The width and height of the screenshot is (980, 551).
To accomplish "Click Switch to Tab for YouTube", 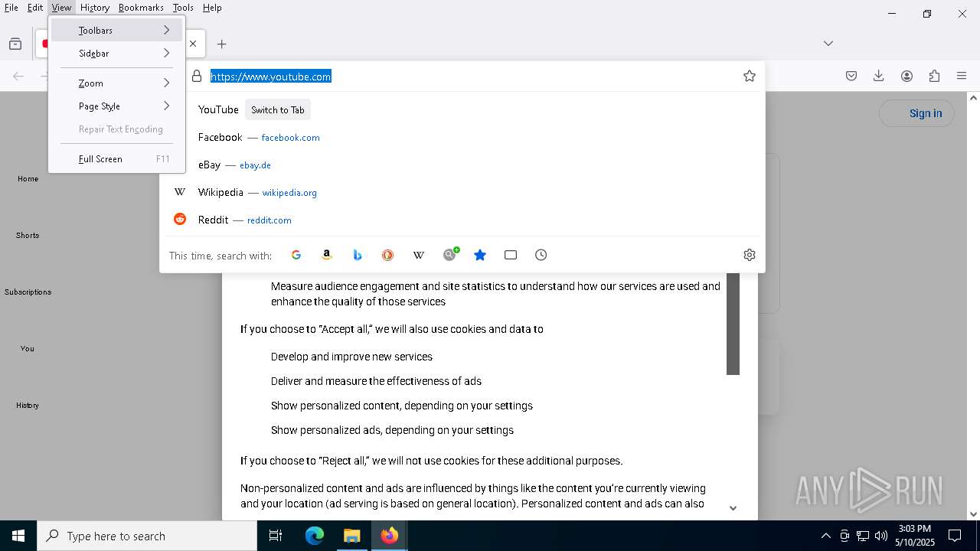I will [x=278, y=109].
